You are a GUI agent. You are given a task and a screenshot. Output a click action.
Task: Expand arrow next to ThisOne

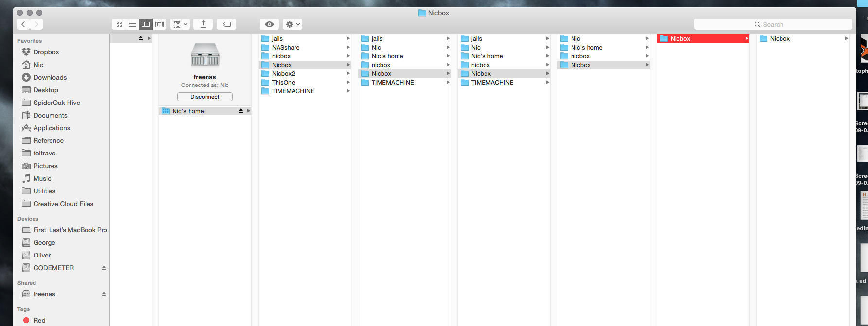point(348,82)
